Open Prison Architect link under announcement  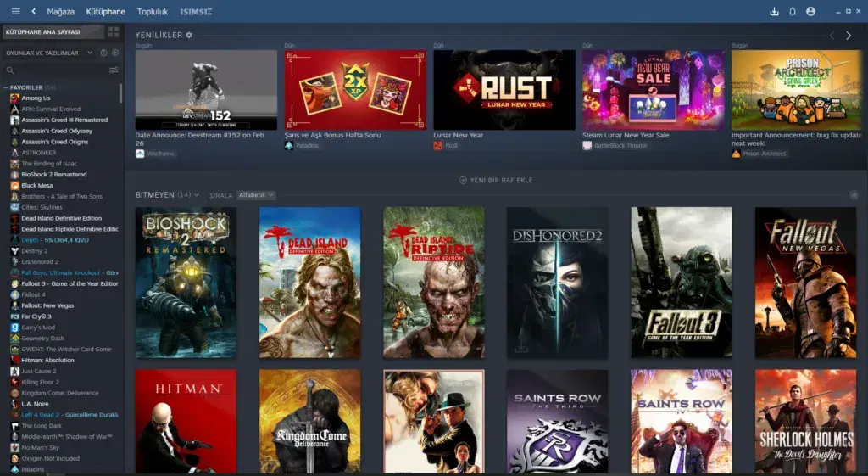[765, 154]
